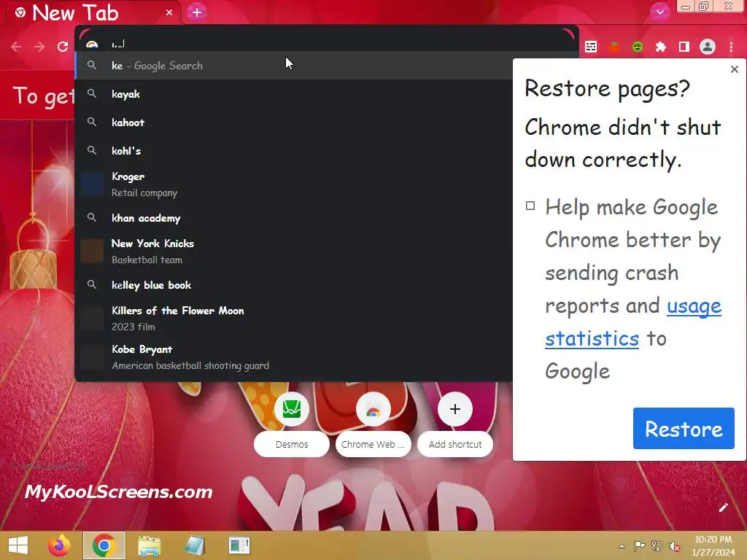This screenshot has width=747, height=560.
Task: Pick the Kobe Bryant suggestion
Action: tap(293, 357)
